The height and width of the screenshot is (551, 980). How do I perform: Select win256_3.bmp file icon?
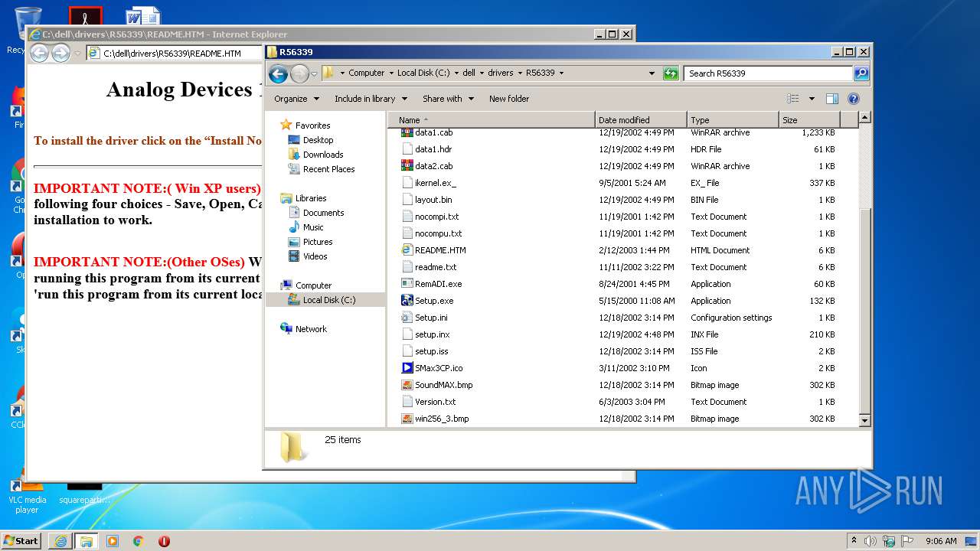407,419
